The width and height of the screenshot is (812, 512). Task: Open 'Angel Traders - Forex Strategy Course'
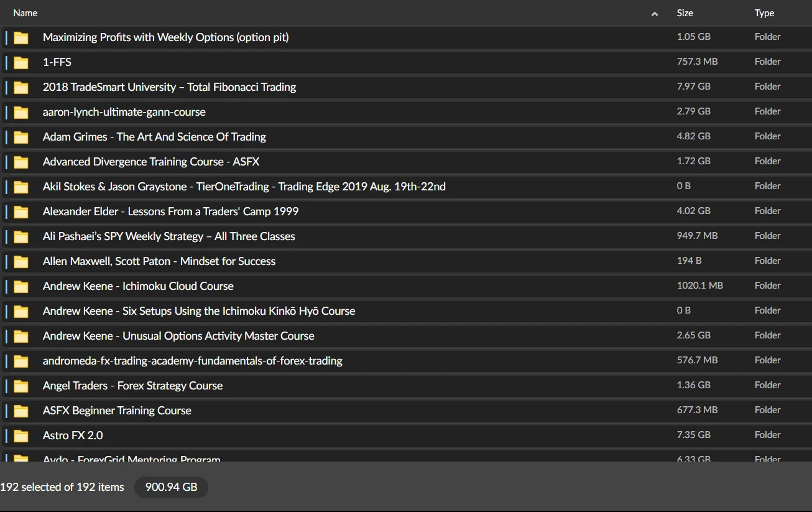(x=132, y=386)
